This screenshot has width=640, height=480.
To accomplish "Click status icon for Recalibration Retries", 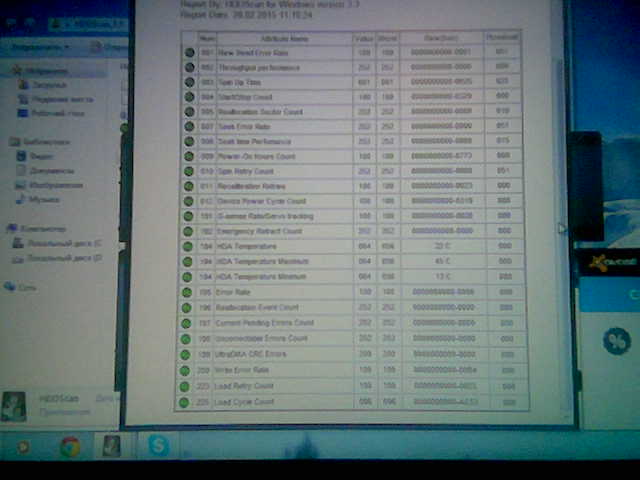I will tap(189, 186).
